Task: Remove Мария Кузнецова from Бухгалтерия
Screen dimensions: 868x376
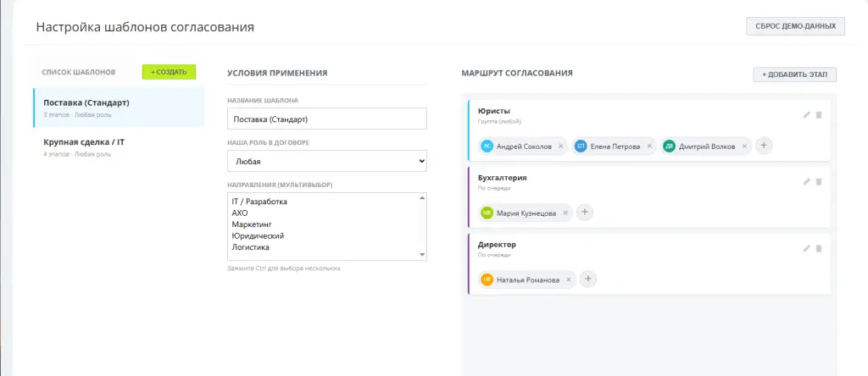Action: pos(565,213)
